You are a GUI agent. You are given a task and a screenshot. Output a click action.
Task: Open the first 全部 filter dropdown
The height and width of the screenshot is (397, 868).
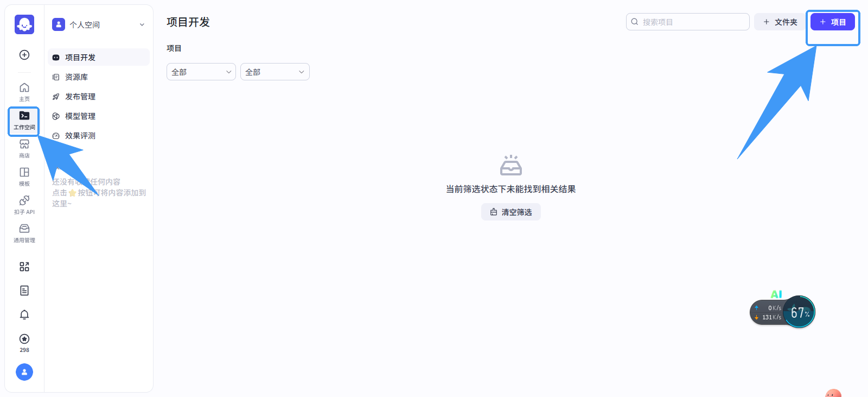coord(201,72)
